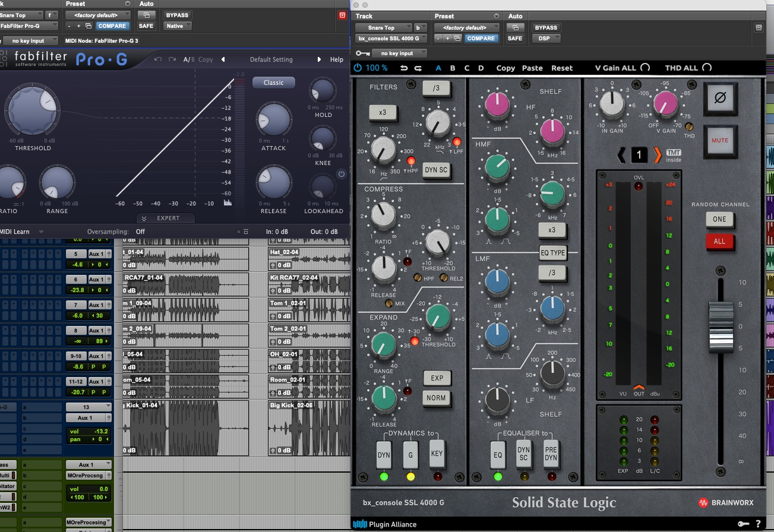Click the BYPASS button in bx_console header

pyautogui.click(x=546, y=27)
